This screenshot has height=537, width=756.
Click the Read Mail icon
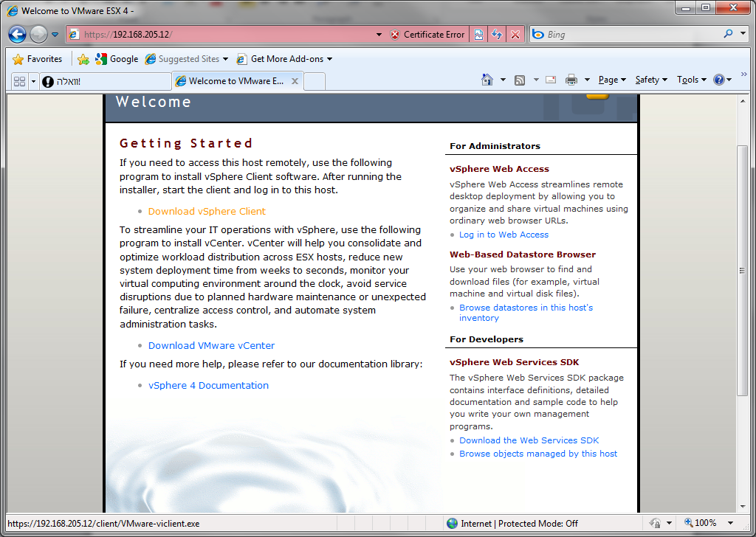pos(551,80)
